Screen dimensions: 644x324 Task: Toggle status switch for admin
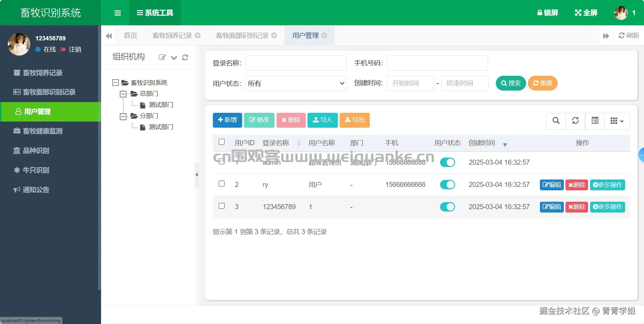click(x=448, y=162)
